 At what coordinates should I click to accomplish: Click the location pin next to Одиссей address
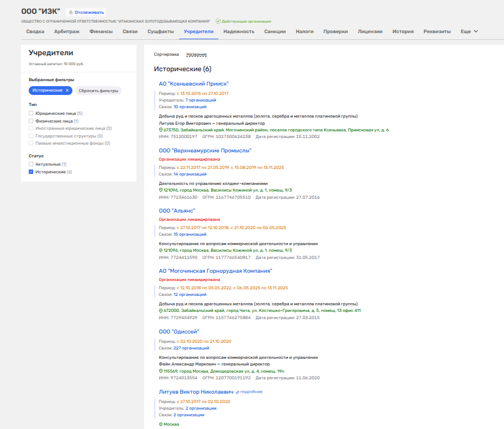[161, 371]
